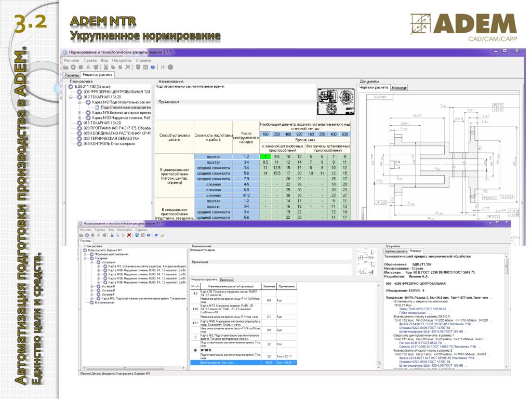Click blue book icon in lower window toolbar
532x399 pixels.
pyautogui.click(x=137, y=235)
